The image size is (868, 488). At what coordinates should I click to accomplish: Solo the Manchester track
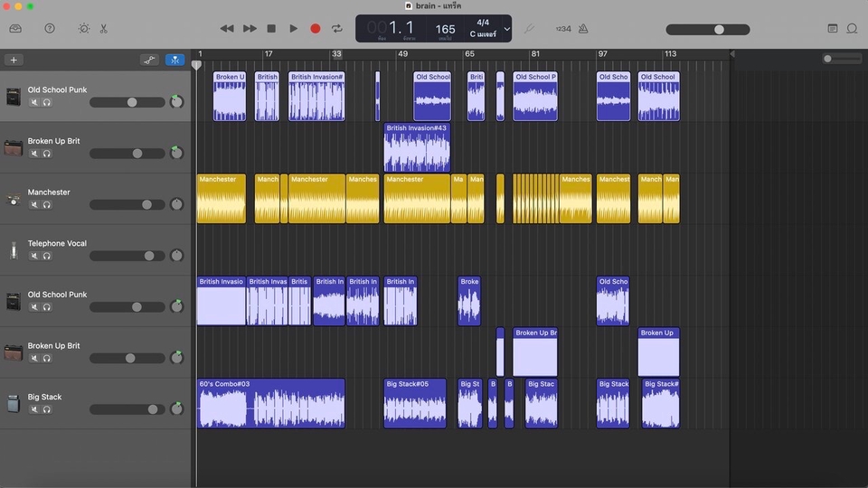[47, 205]
